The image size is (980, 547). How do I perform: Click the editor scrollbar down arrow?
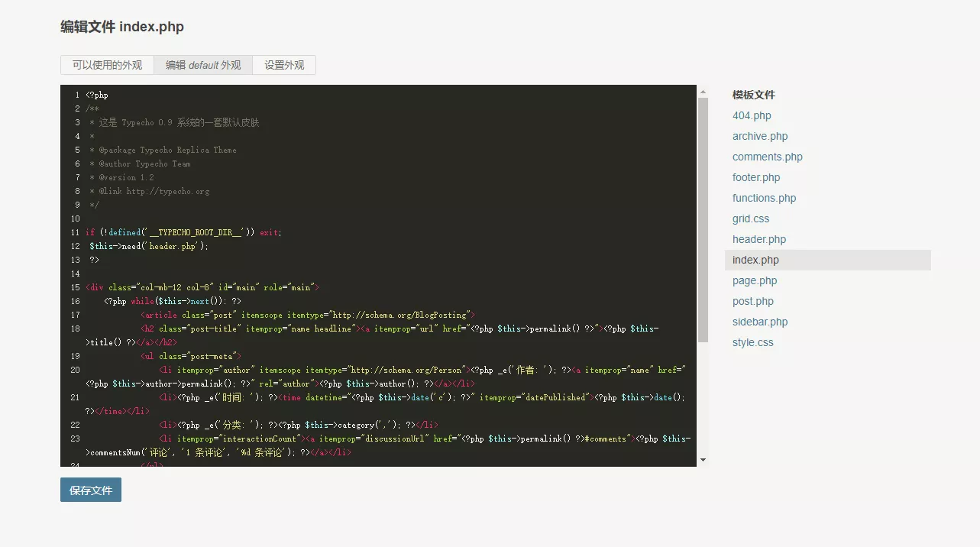coord(703,460)
